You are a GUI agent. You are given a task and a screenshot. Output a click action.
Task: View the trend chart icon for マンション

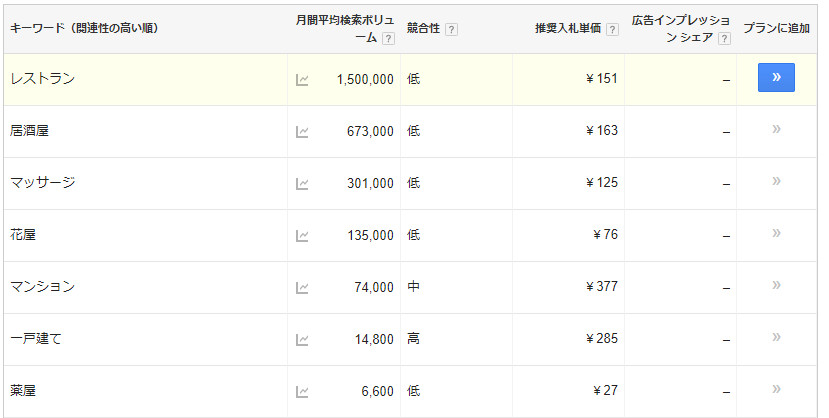pyautogui.click(x=302, y=288)
